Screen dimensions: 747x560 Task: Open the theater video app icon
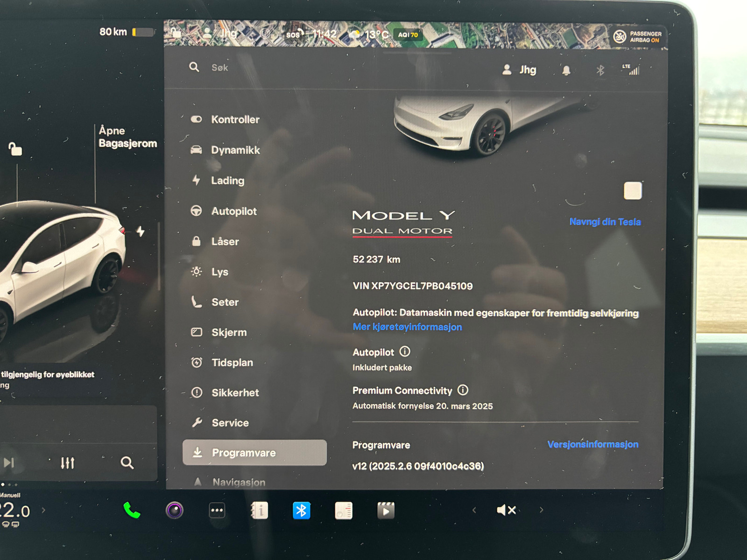[x=386, y=511]
